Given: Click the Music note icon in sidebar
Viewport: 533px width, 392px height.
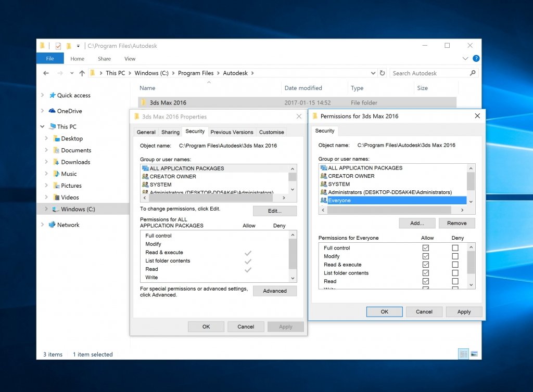Looking at the screenshot, I should point(57,174).
